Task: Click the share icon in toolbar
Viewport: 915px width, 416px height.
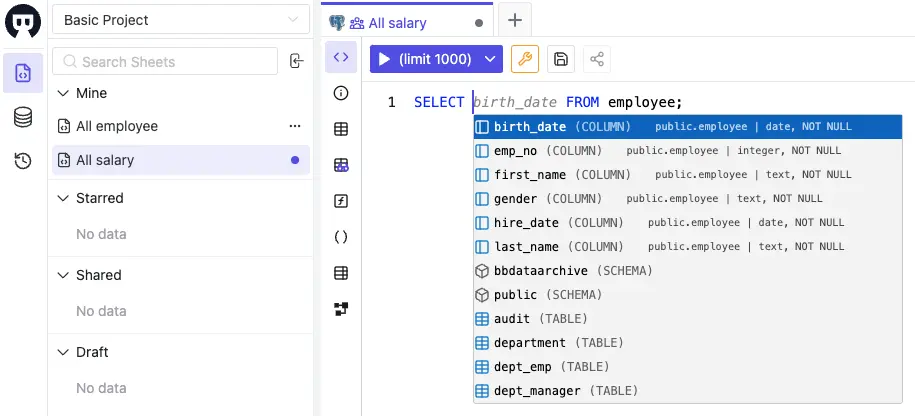Action: pyautogui.click(x=597, y=59)
